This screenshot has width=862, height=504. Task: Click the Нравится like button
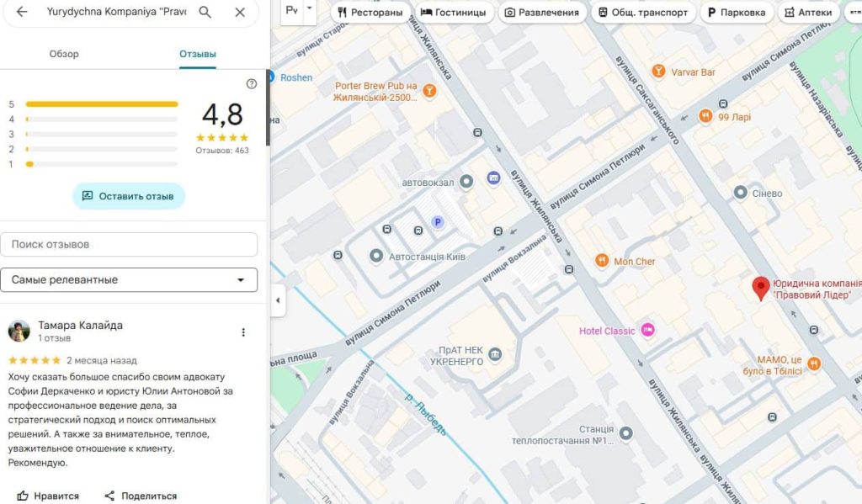click(x=48, y=496)
